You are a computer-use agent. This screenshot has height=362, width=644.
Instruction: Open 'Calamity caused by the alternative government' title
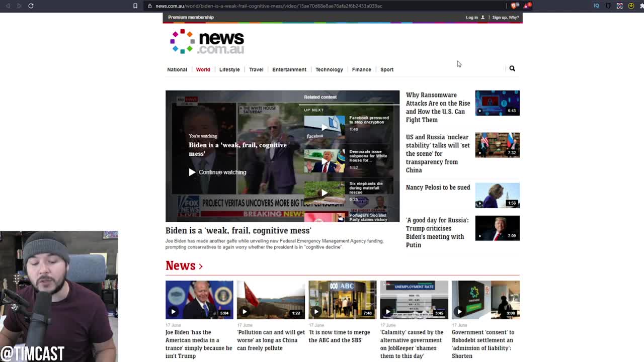click(x=412, y=344)
